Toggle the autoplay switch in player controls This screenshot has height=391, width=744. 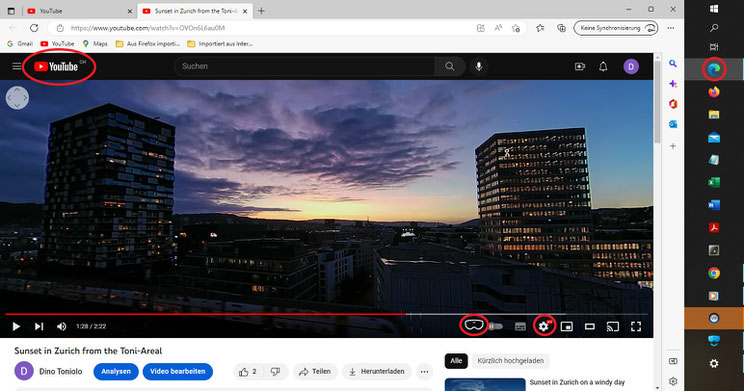click(496, 326)
